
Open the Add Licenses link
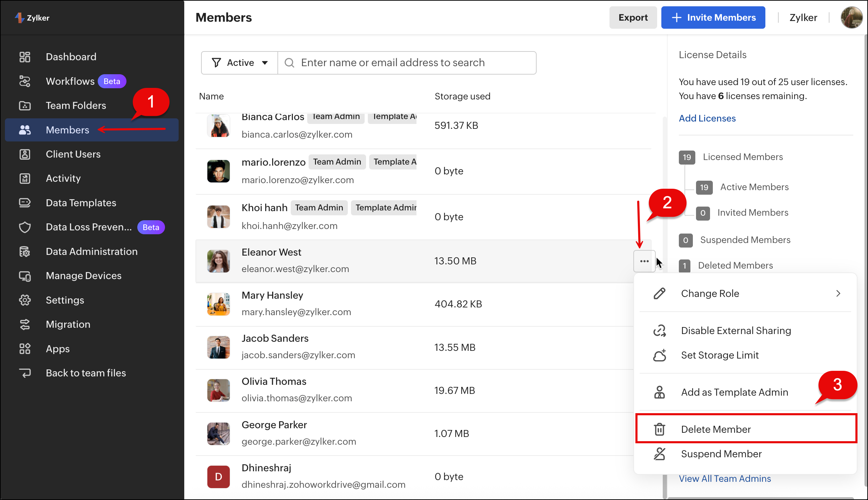[707, 118]
